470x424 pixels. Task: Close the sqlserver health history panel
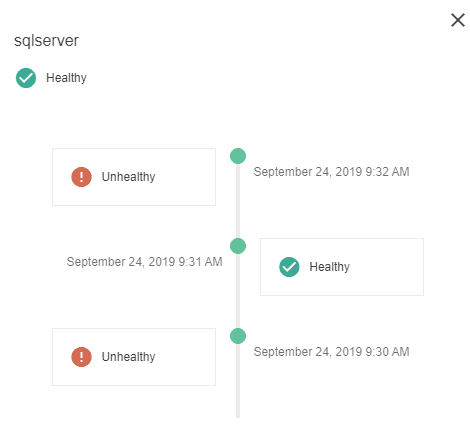click(x=458, y=20)
